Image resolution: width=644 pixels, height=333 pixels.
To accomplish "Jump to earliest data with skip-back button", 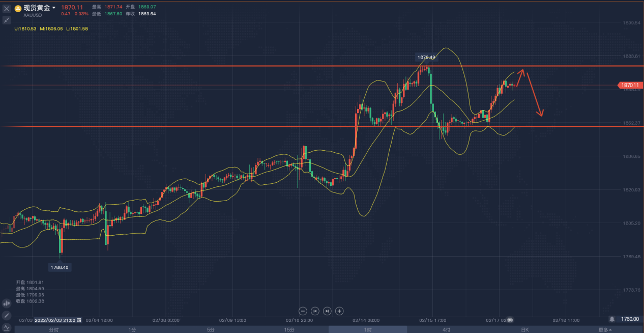I will coord(315,311).
